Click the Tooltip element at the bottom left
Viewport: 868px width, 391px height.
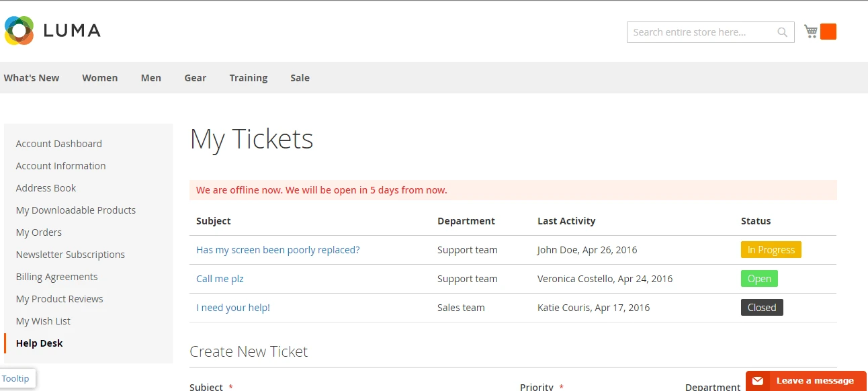click(x=16, y=378)
